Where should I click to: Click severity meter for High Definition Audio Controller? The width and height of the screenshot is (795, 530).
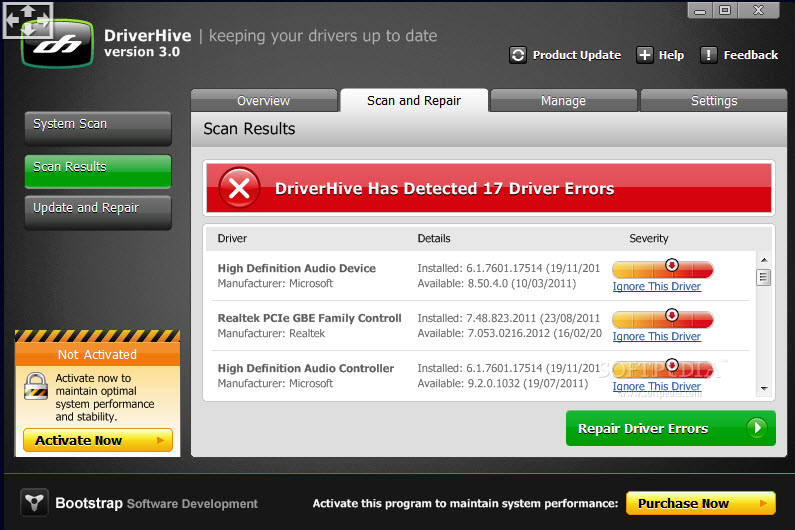click(x=663, y=369)
